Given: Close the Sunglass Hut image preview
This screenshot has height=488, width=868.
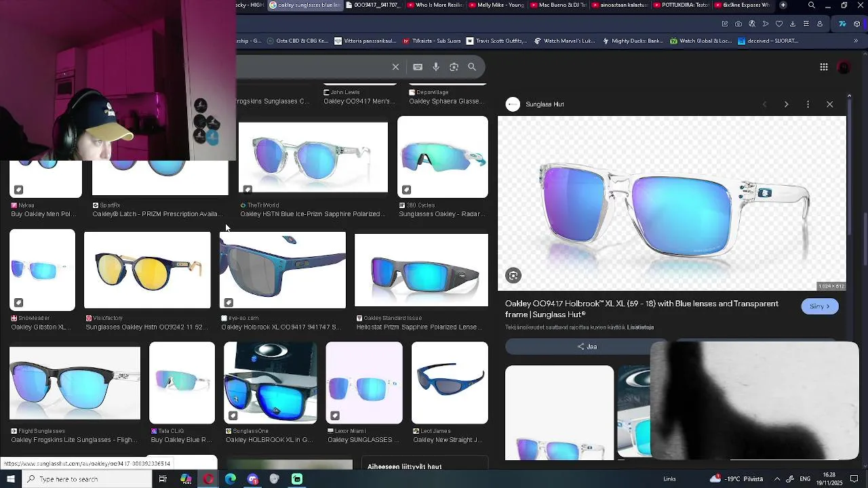Looking at the screenshot, I should tap(829, 104).
